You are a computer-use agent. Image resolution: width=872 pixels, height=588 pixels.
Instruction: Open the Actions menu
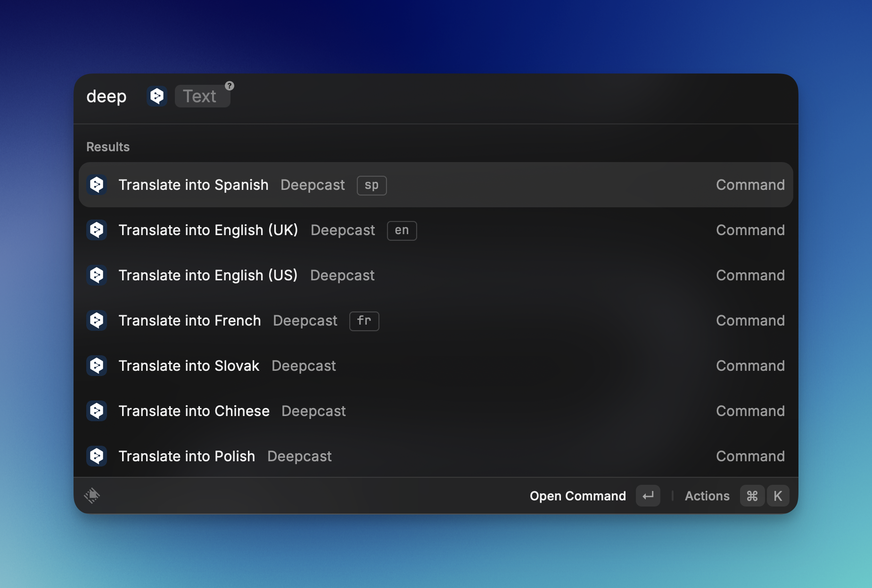(707, 496)
